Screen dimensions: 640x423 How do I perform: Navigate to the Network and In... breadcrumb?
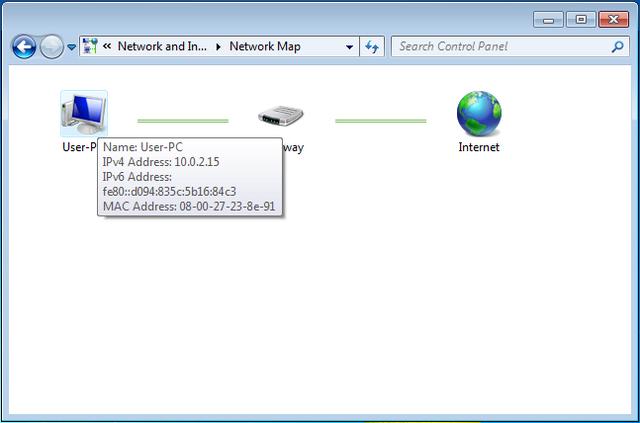coord(162,46)
